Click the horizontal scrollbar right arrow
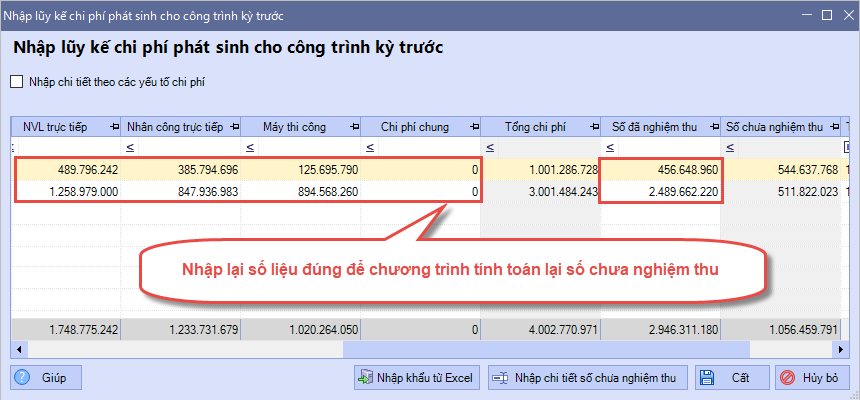Image resolution: width=860 pixels, height=400 pixels. [840, 350]
